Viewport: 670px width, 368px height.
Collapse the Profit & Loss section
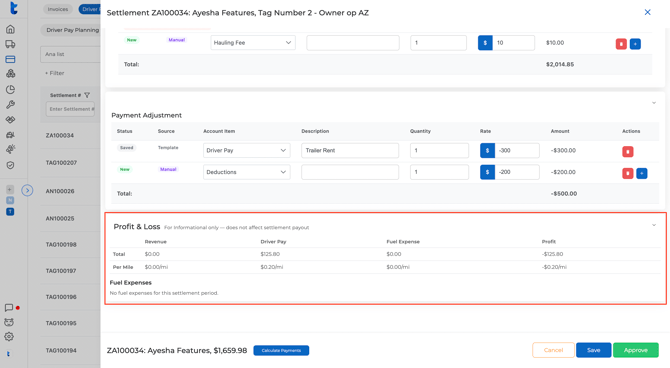point(653,225)
